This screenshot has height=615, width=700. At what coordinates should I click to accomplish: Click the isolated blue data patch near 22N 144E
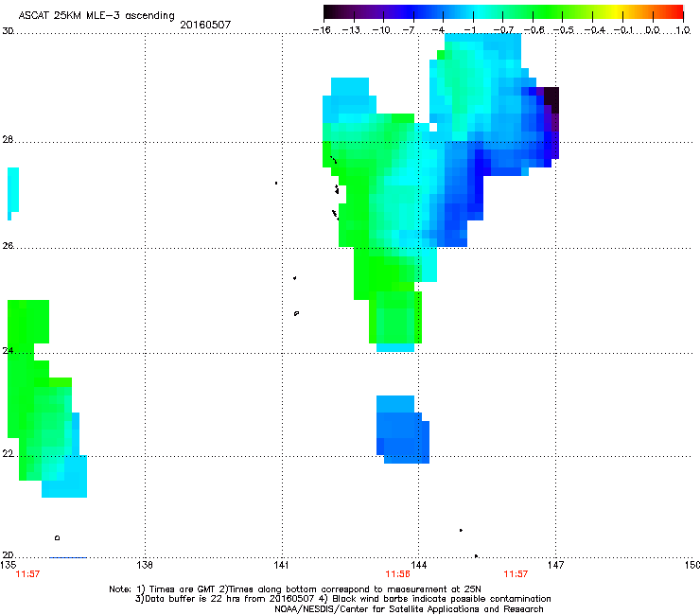(403, 430)
